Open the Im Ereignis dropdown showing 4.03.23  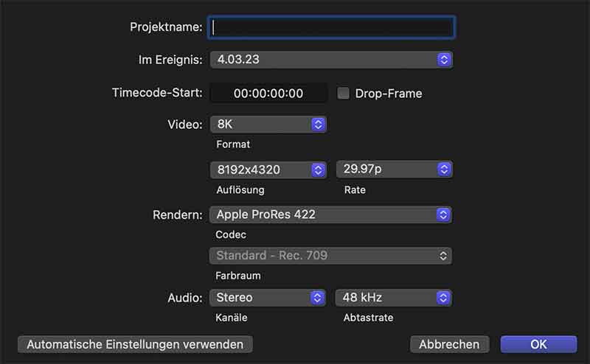click(x=331, y=60)
